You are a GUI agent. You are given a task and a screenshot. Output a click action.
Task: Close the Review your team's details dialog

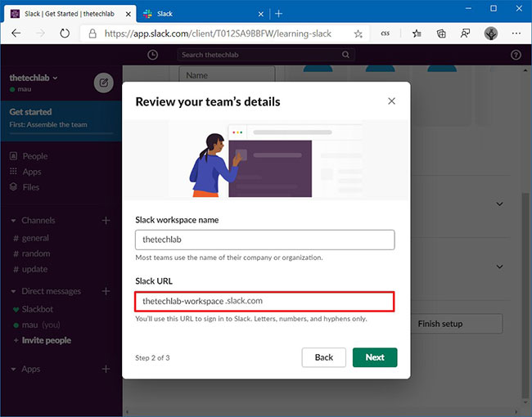[391, 101]
